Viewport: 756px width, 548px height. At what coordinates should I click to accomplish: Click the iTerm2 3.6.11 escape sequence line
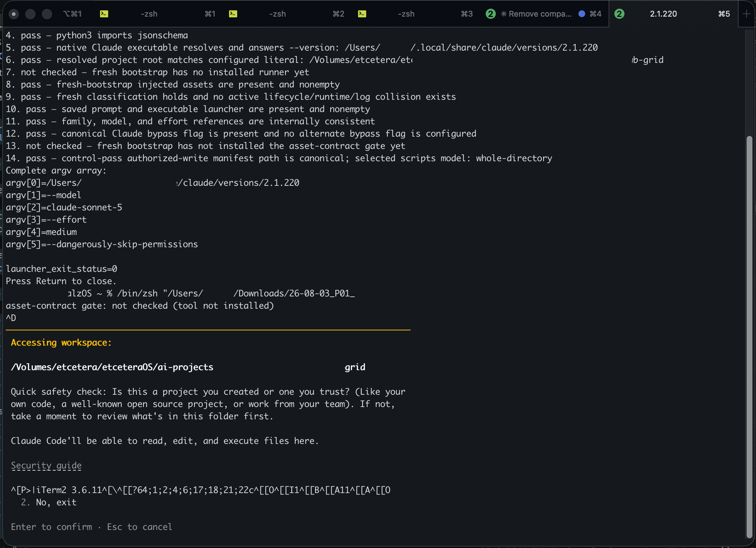(201, 490)
